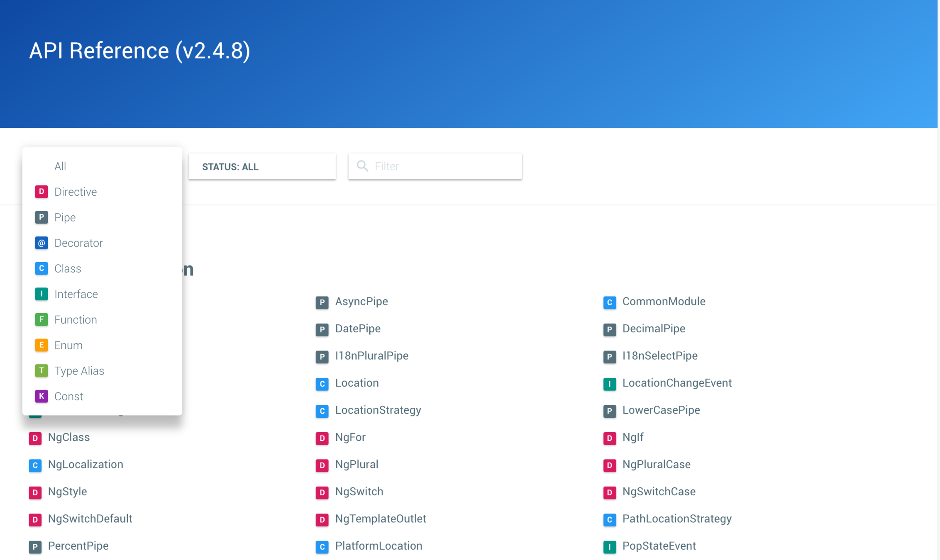Choose Interface from the type list
This screenshot has height=560, width=940.
[x=76, y=294]
